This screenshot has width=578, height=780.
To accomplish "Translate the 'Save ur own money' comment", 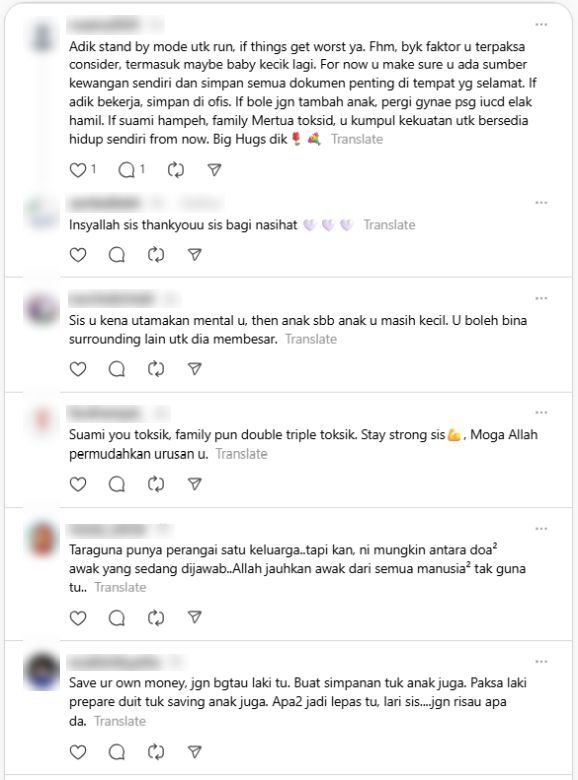I will 120,721.
